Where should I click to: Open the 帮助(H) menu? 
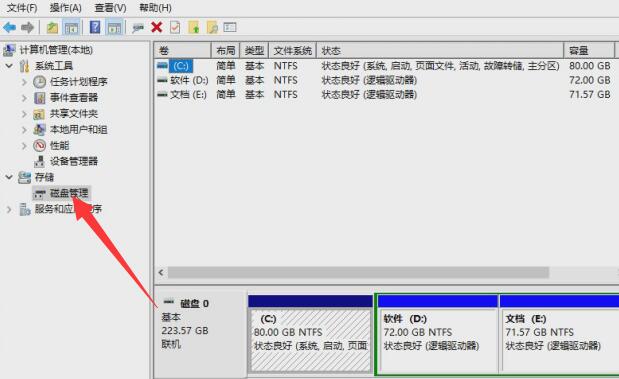pyautogui.click(x=156, y=8)
